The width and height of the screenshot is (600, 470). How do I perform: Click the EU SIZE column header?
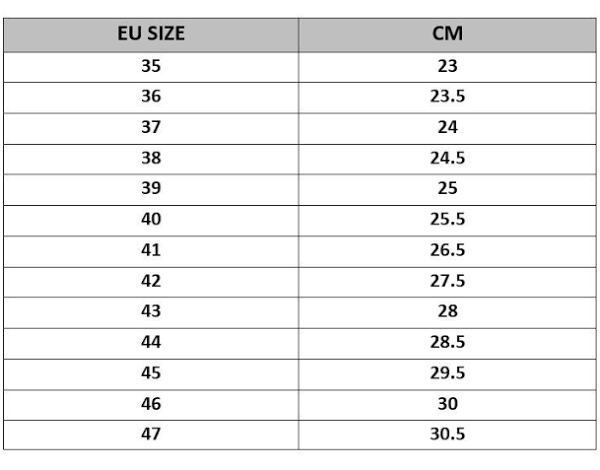pyautogui.click(x=151, y=34)
